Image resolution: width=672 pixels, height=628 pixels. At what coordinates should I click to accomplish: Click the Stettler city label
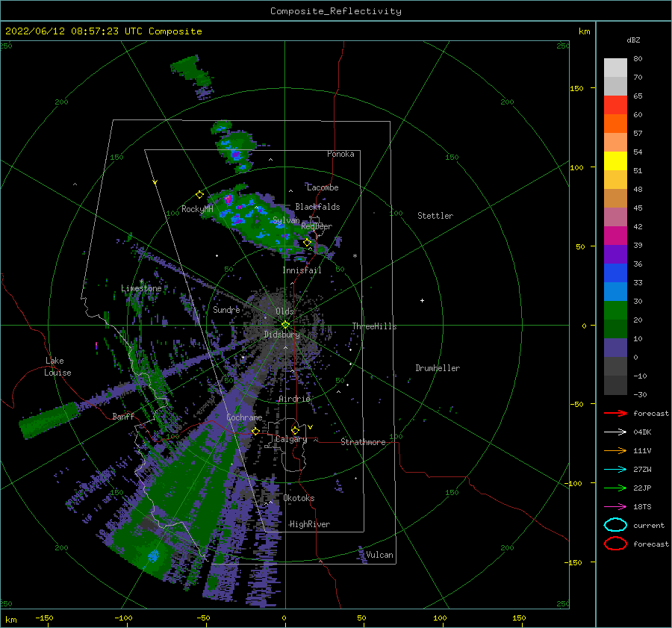pyautogui.click(x=435, y=216)
